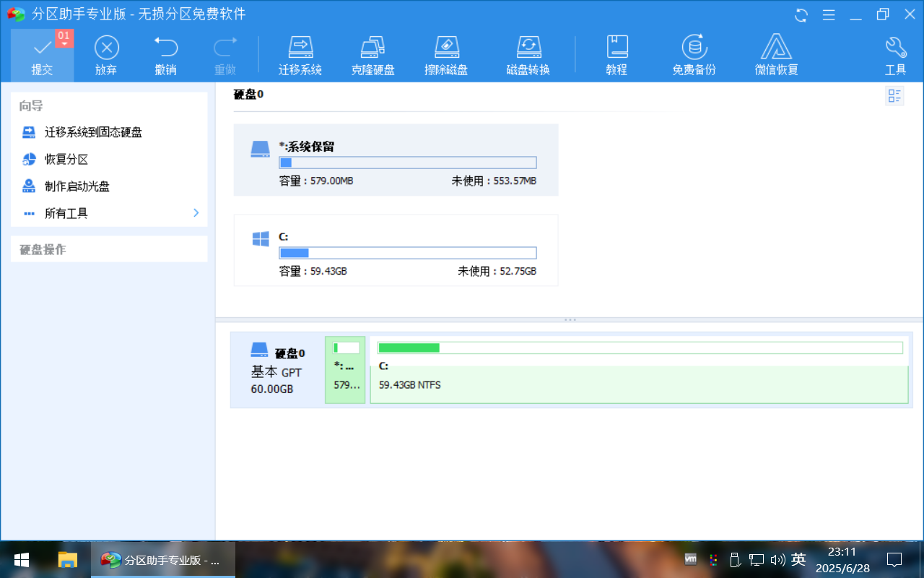Click the Windows logo icon on C: card
Viewport: 924px width, 578px height.
click(x=261, y=239)
